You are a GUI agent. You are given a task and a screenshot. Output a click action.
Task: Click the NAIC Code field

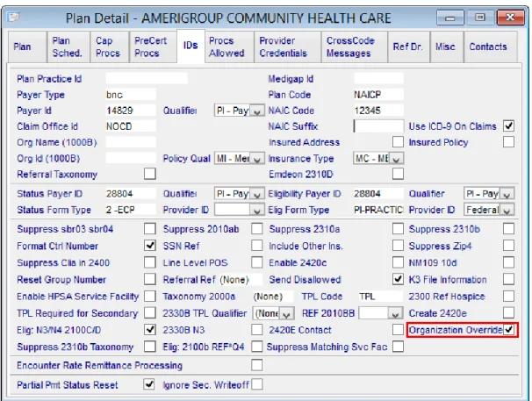coord(378,111)
